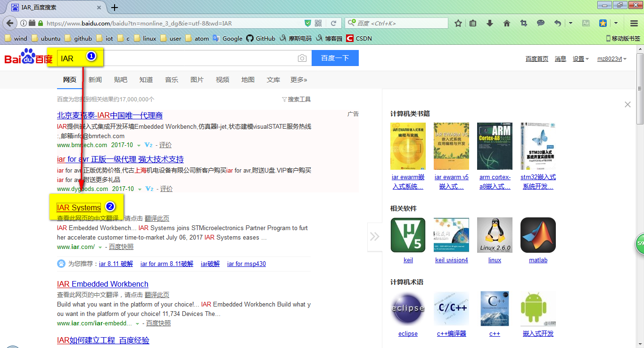644x348 pixels.
Task: Click the iar 8.11 破解 suggestion
Action: click(116, 264)
